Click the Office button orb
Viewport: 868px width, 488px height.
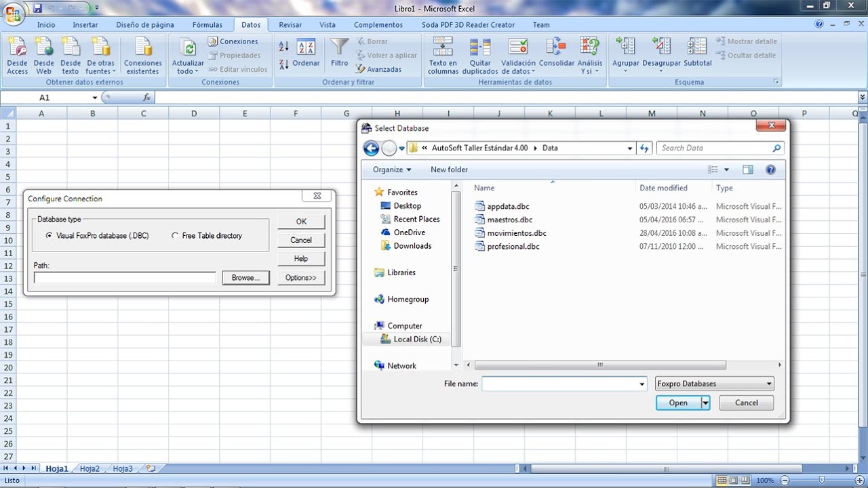tap(13, 12)
